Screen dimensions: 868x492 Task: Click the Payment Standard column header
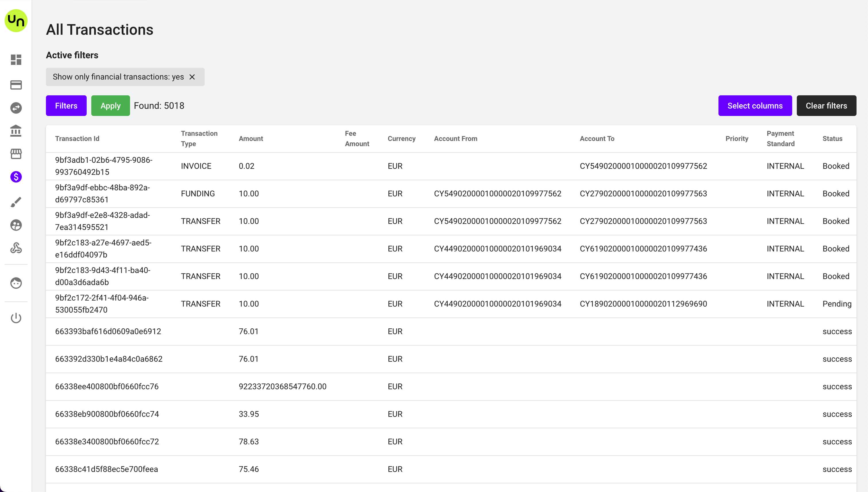click(780, 139)
